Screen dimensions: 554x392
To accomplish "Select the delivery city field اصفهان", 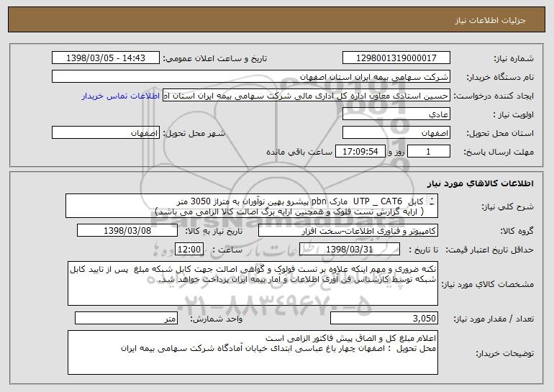I will click(x=106, y=133).
